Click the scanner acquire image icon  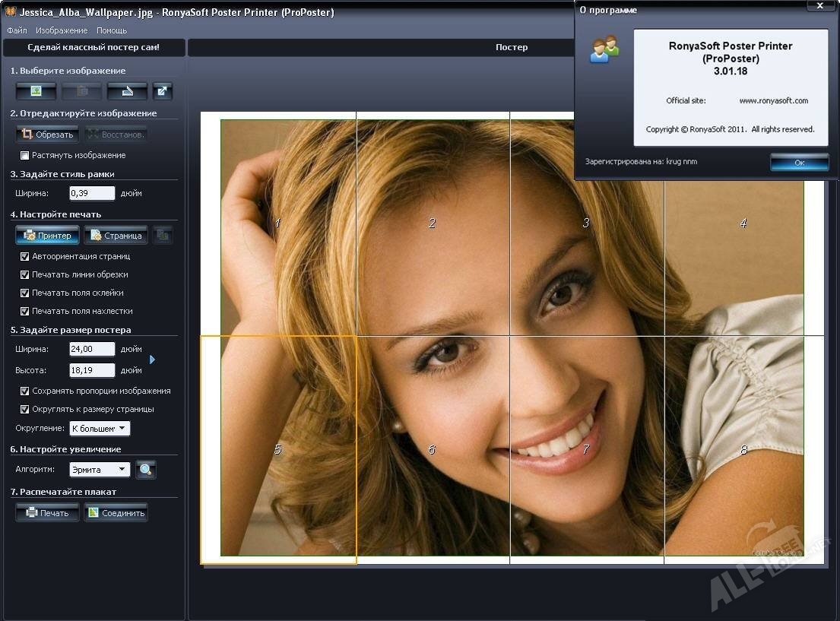(127, 91)
